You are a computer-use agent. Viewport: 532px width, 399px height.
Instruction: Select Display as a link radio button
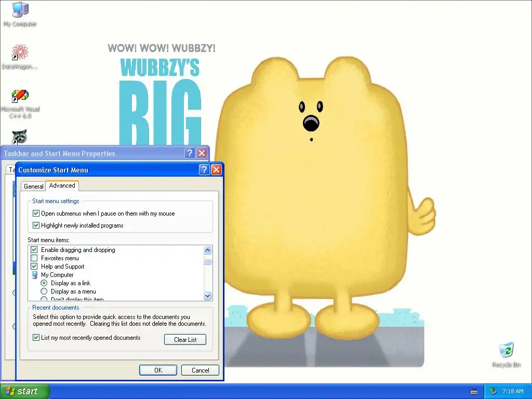44,283
